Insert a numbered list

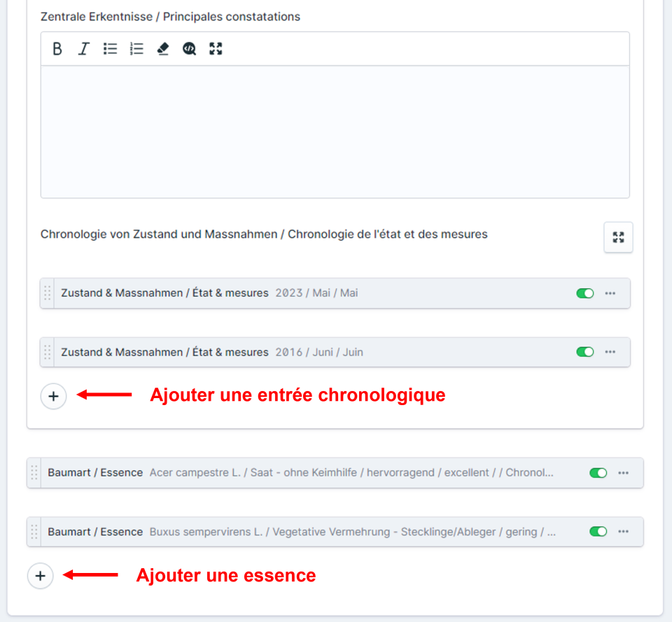136,49
